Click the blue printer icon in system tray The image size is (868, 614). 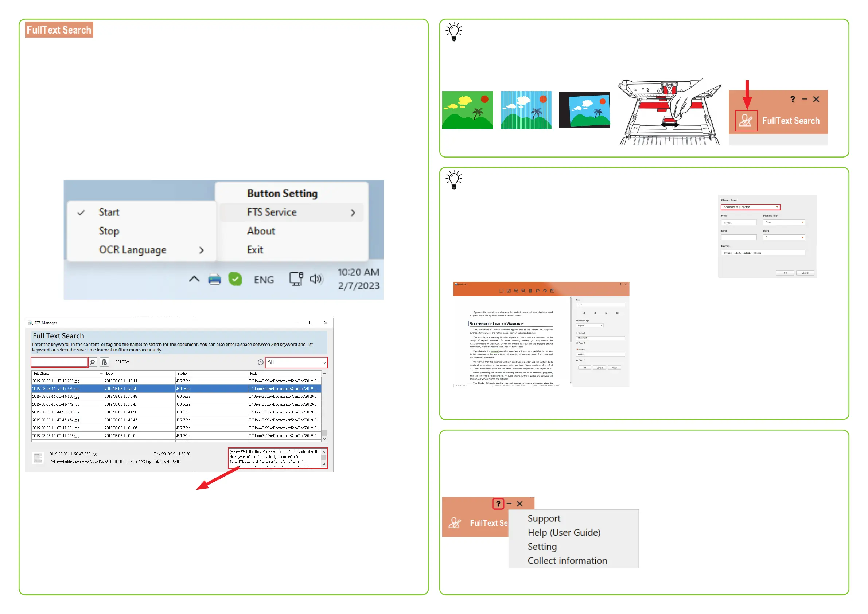pos(214,279)
